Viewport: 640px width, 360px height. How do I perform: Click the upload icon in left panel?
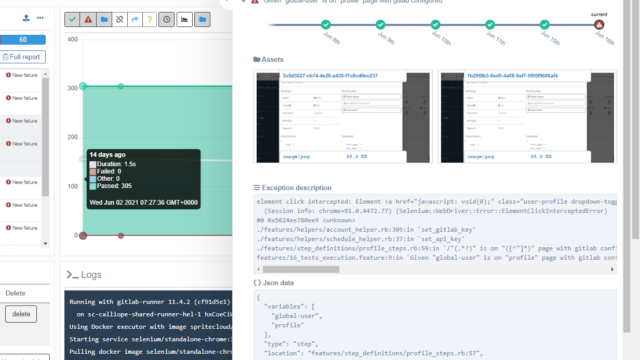(26, 18)
